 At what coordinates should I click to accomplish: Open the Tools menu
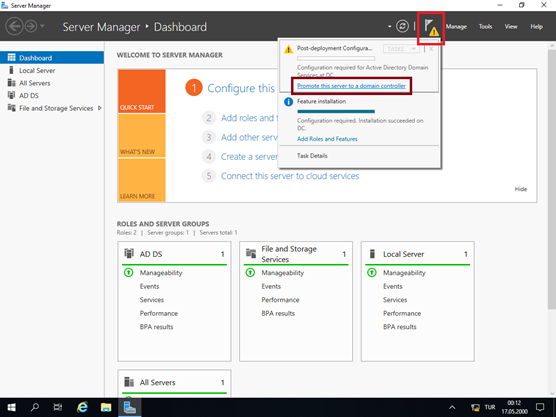pos(485,27)
